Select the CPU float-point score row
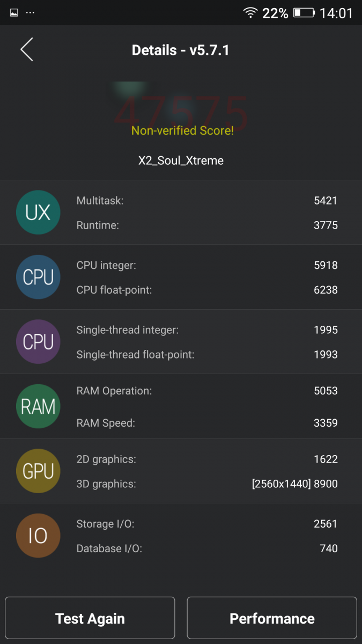 point(207,290)
